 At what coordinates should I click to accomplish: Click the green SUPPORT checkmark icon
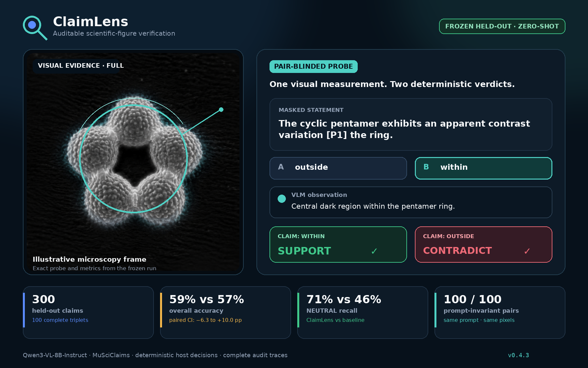tap(374, 251)
